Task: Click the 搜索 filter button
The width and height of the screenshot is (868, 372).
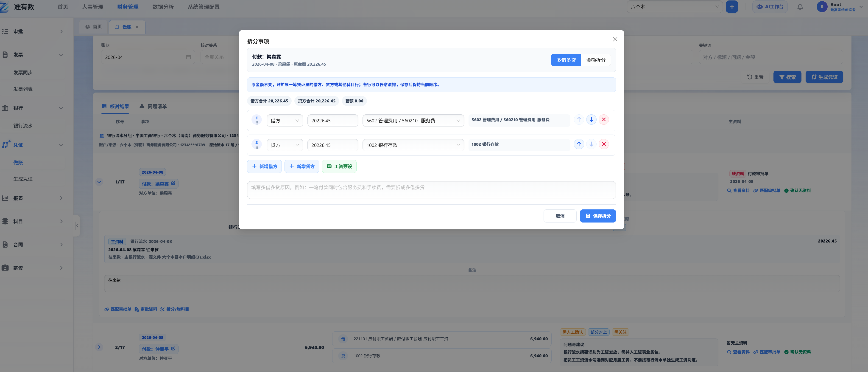Action: click(x=787, y=77)
